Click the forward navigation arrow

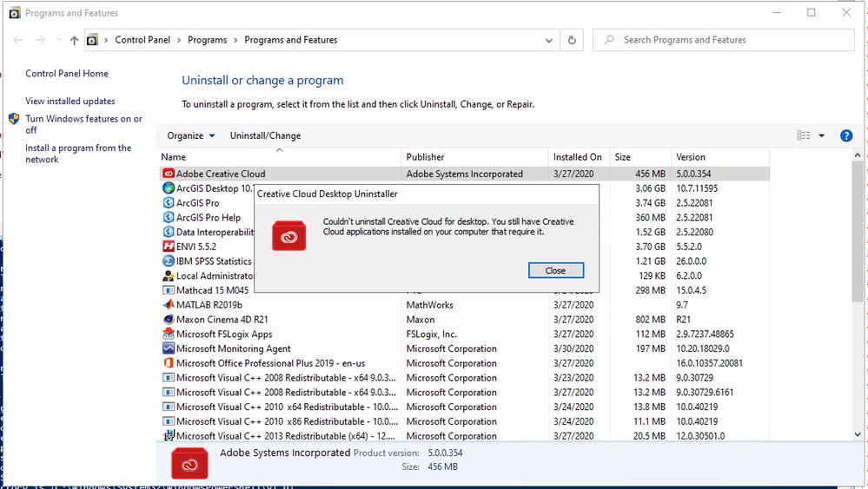[41, 40]
